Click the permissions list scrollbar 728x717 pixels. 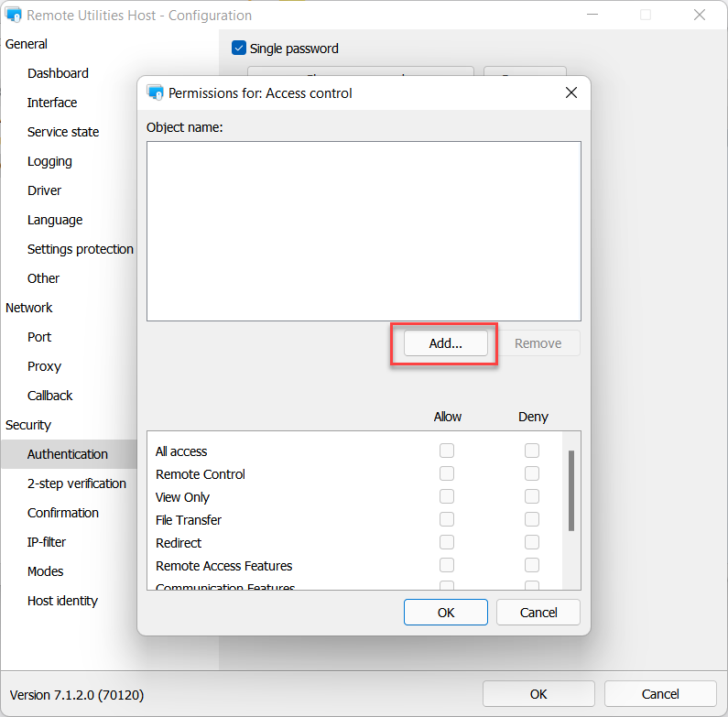click(571, 491)
